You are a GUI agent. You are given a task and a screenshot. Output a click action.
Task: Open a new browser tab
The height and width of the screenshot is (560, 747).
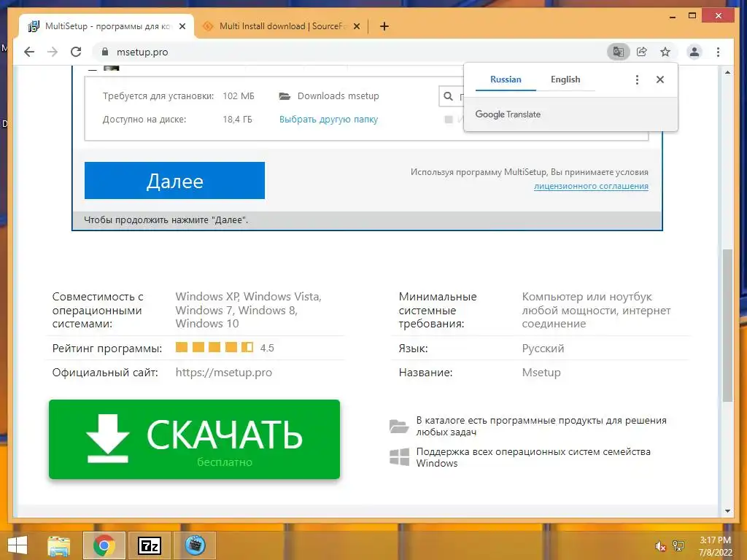[384, 27]
